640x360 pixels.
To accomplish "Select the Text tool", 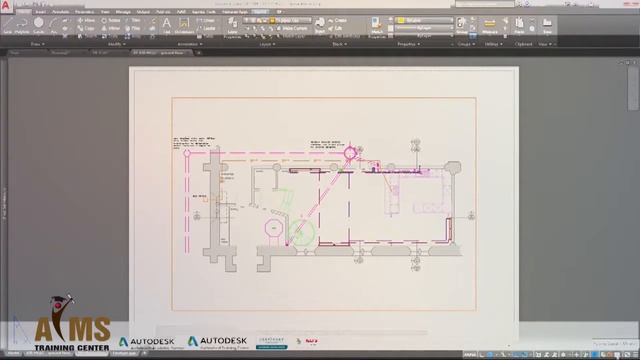I will [x=167, y=25].
